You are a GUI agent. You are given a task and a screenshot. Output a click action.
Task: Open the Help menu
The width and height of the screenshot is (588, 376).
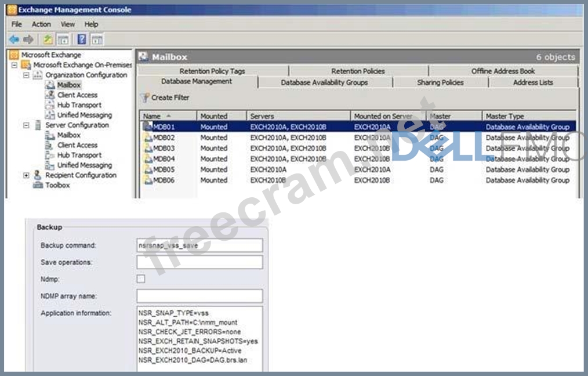[91, 24]
